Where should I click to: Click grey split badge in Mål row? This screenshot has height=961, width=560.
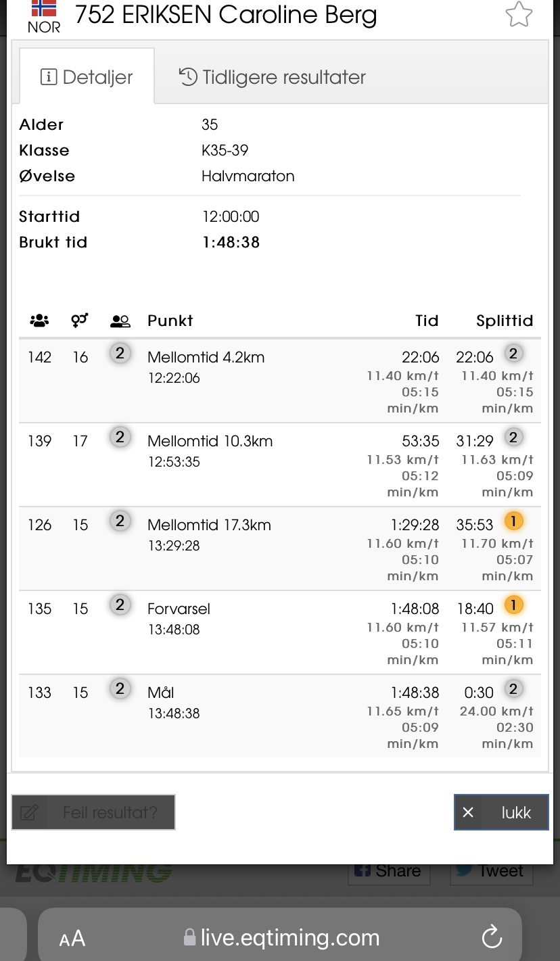[513, 688]
